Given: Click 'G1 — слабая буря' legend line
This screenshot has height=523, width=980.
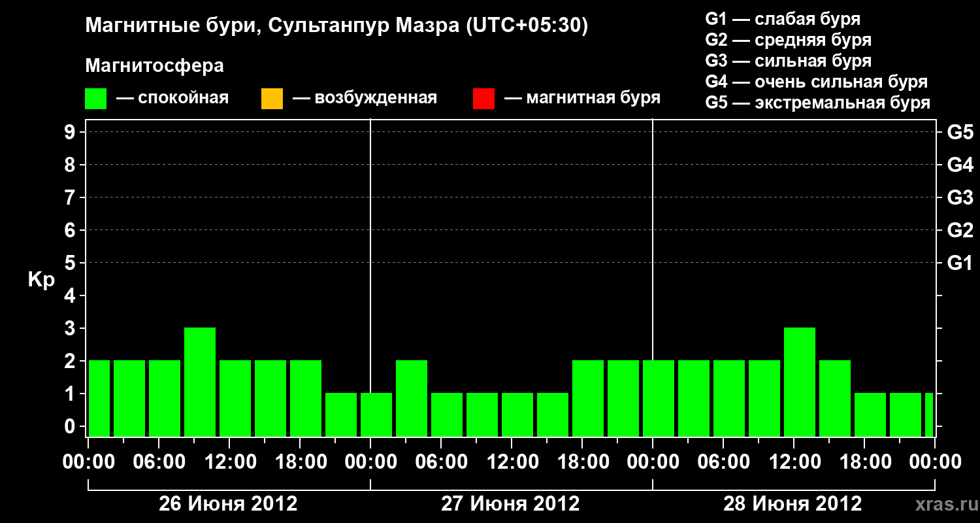Looking at the screenshot, I should tap(783, 19).
